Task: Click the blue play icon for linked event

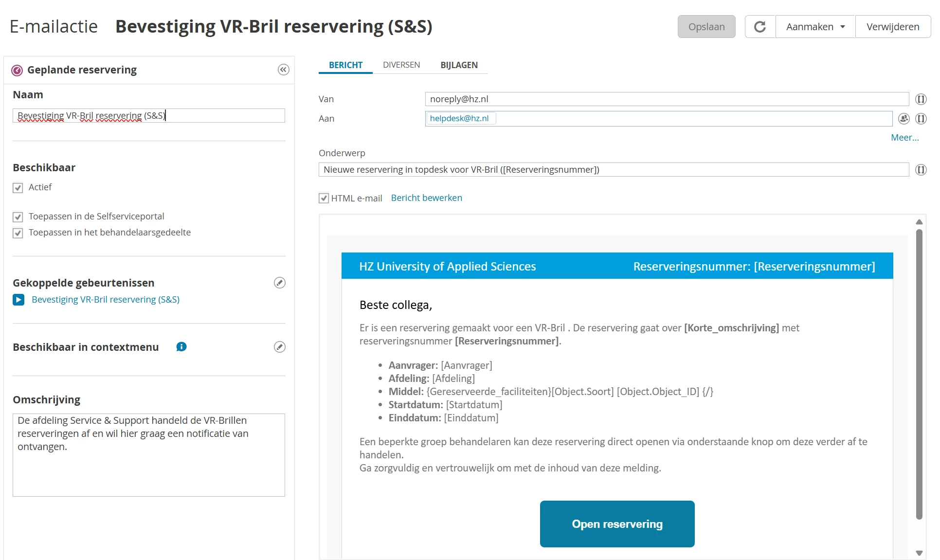Action: click(x=18, y=300)
